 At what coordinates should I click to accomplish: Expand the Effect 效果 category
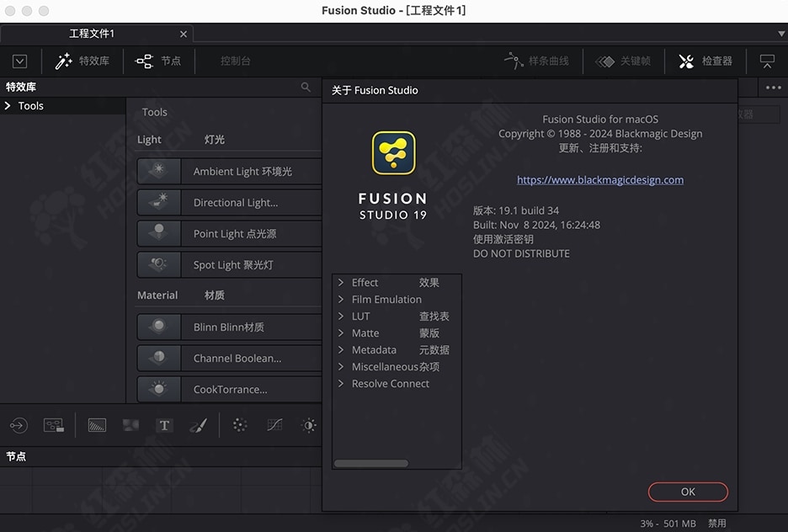coord(341,282)
